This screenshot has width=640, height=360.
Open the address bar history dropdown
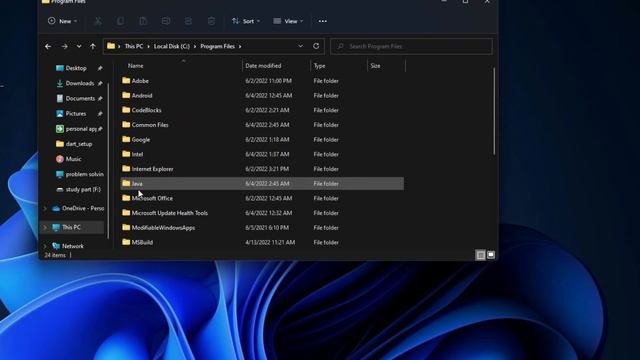click(x=300, y=46)
